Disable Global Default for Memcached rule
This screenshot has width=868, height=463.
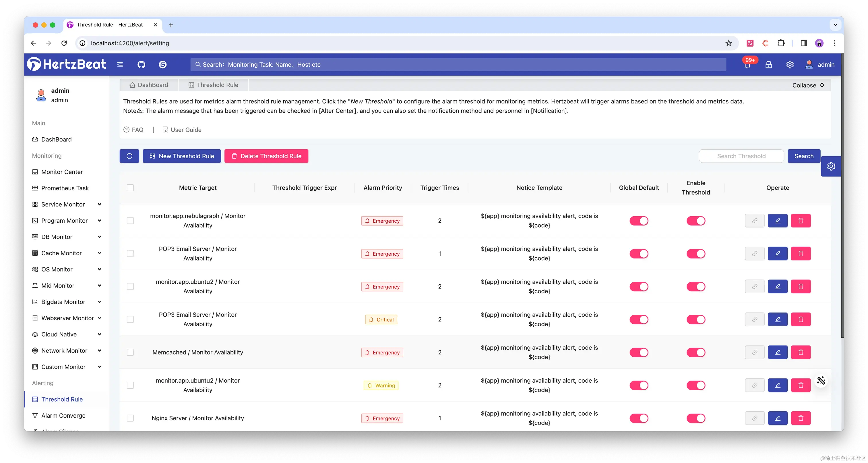(639, 352)
